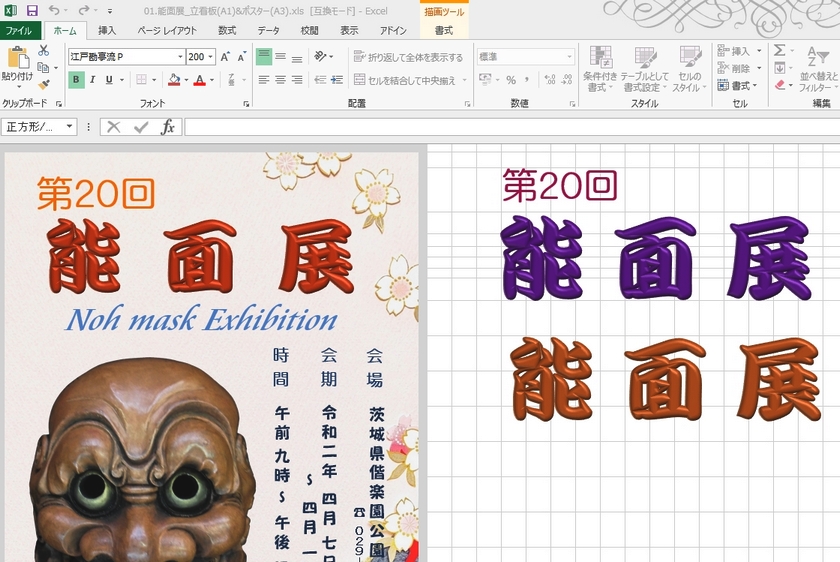Open the font name dropdown 江戸勘亭流P

(x=180, y=57)
